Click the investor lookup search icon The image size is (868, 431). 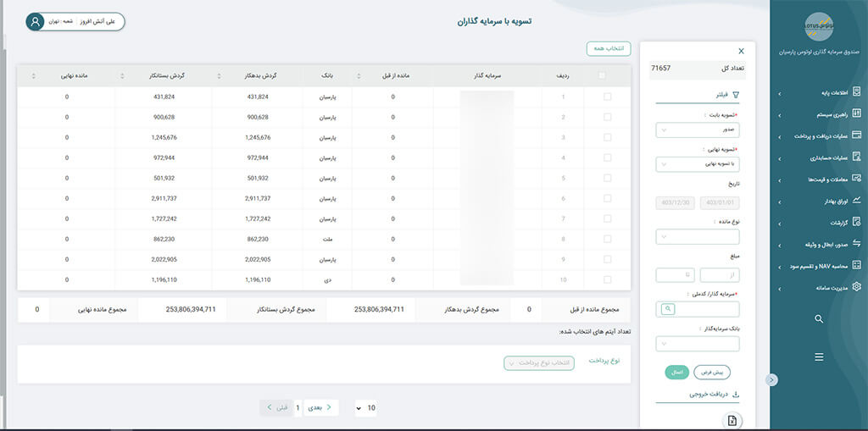pos(667,310)
